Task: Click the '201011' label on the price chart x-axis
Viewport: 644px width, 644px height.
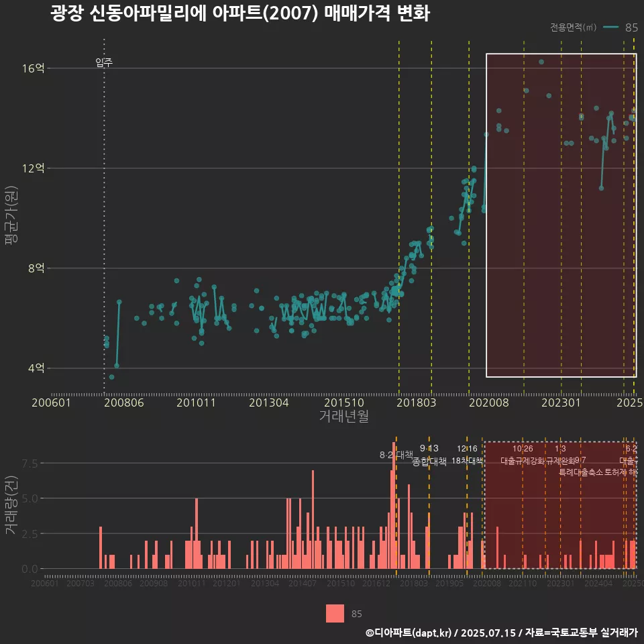Action: coord(196,402)
